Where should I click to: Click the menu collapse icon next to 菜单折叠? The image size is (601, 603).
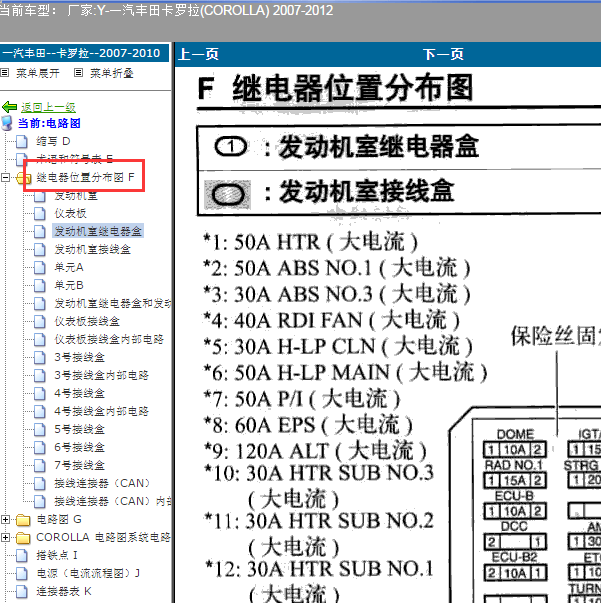coord(78,72)
